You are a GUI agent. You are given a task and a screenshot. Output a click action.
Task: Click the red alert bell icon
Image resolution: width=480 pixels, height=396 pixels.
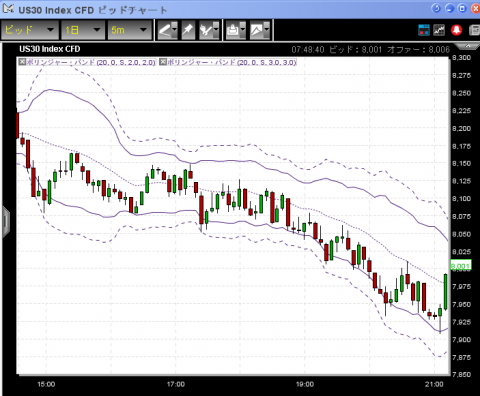(456, 30)
